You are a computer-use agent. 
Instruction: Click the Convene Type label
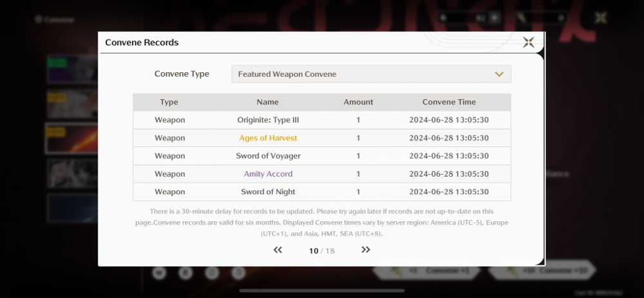click(182, 74)
